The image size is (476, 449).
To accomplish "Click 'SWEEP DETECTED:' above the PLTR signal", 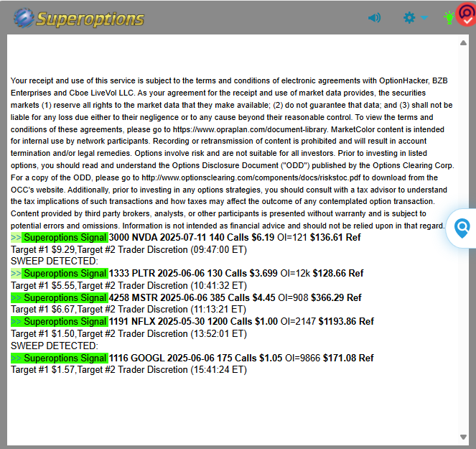I will (x=55, y=261).
